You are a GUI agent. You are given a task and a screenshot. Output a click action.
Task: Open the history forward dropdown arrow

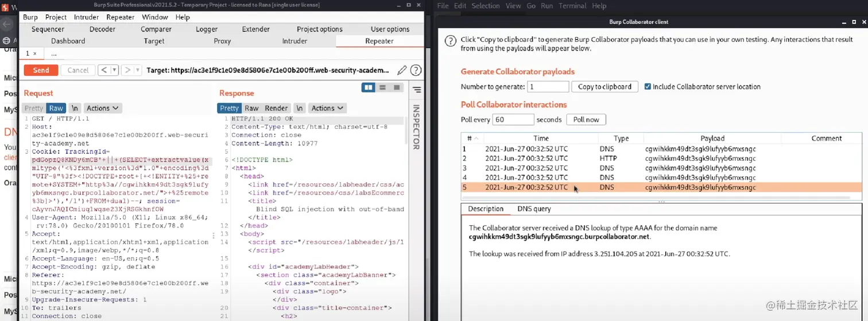[x=138, y=70]
